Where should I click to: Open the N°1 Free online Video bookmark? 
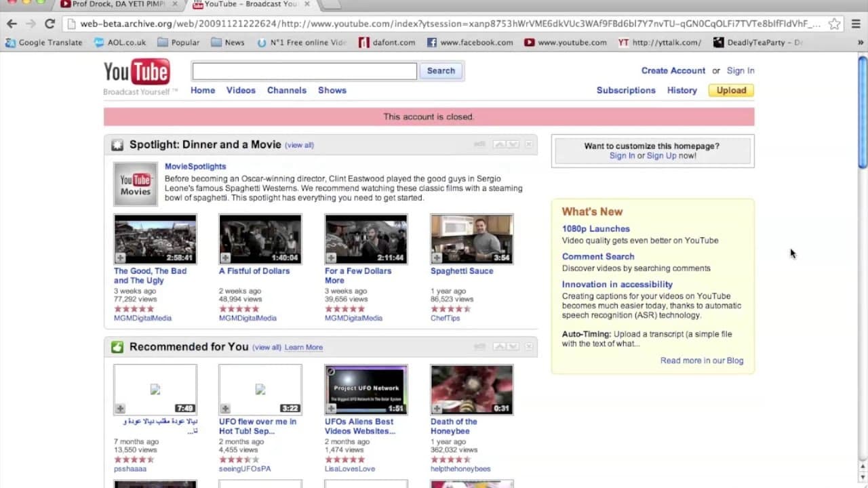click(x=302, y=43)
